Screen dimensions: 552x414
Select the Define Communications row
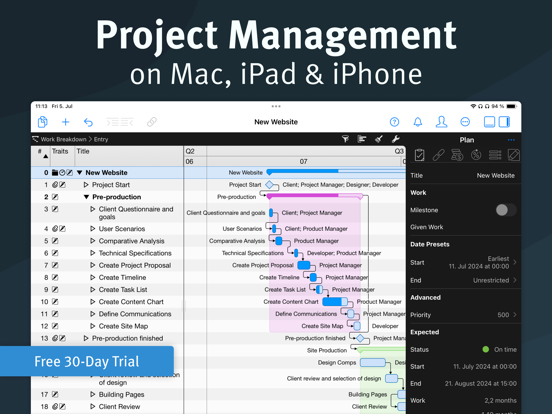click(107, 314)
